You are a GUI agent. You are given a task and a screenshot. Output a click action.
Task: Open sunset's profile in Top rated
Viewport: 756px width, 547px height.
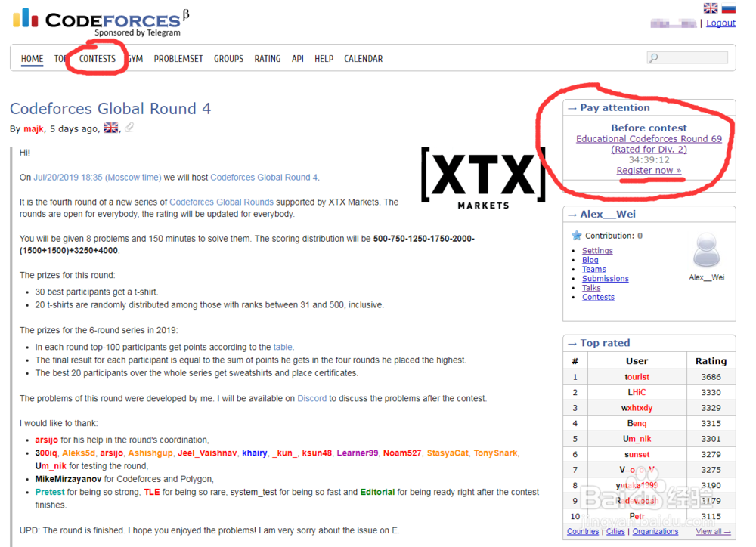point(637,454)
